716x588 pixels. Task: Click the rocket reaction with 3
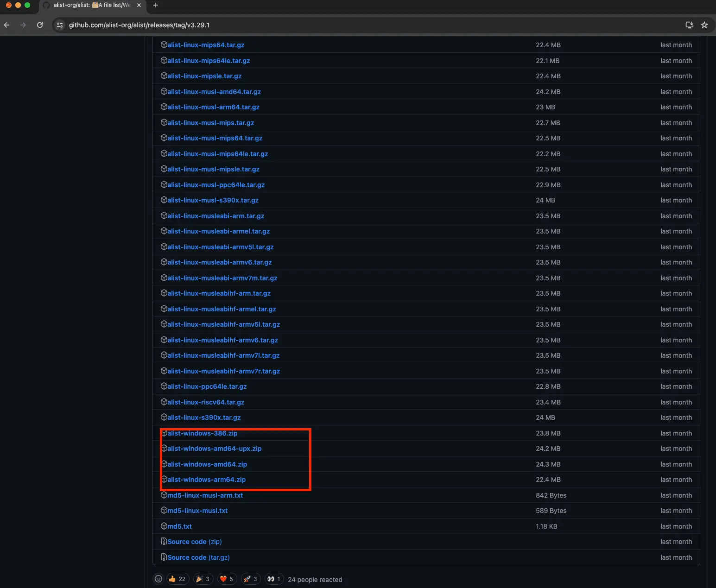[x=251, y=579]
